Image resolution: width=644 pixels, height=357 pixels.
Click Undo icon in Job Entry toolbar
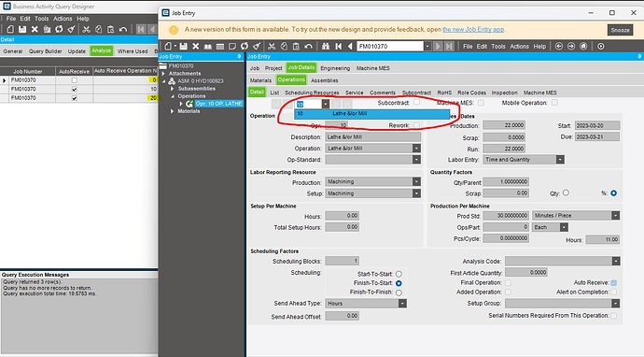(x=308, y=47)
